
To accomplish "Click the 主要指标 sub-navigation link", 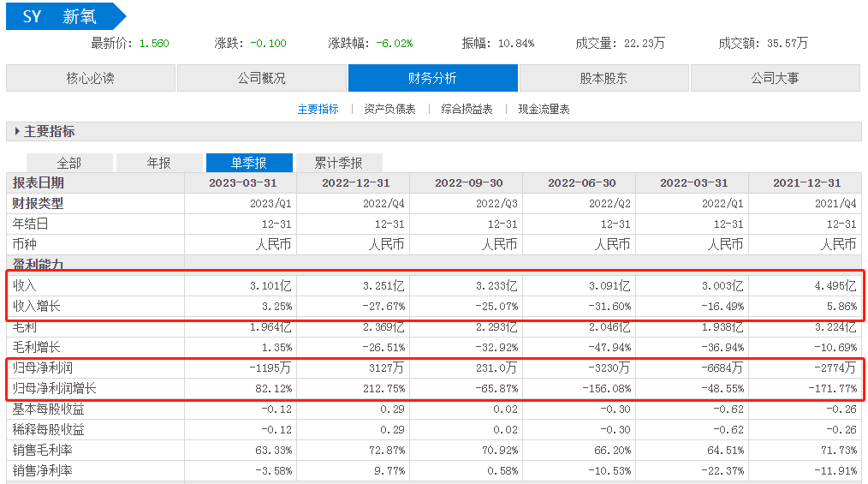I will coord(318,110).
